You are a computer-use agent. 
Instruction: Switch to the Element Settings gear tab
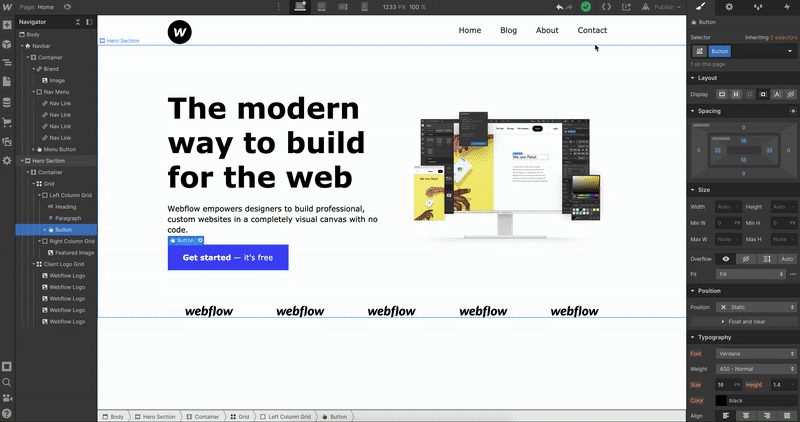click(x=728, y=7)
